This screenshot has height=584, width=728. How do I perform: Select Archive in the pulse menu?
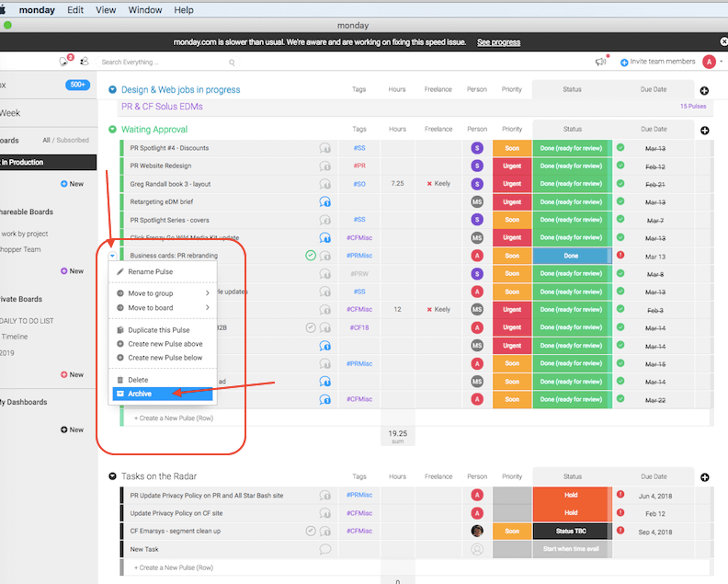coord(163,394)
